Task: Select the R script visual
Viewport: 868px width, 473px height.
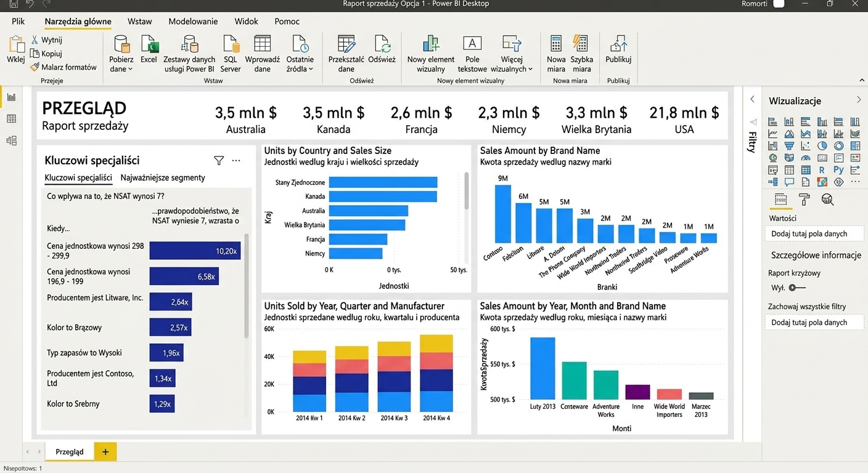Action: [822, 170]
